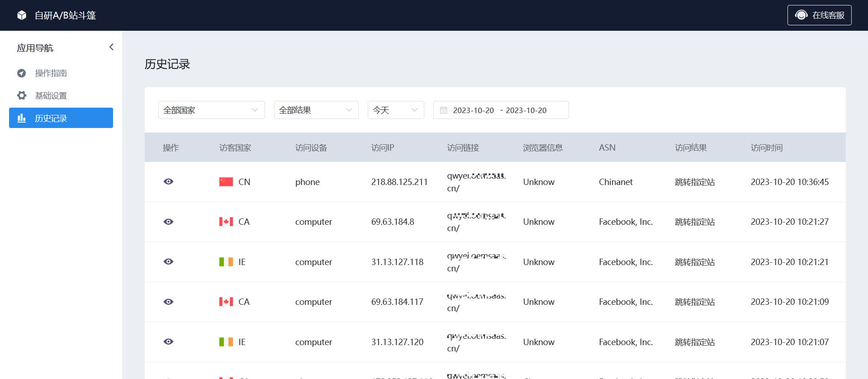Screen dimensions: 868x379
Task: Click the 操作 column header
Action: (171, 147)
